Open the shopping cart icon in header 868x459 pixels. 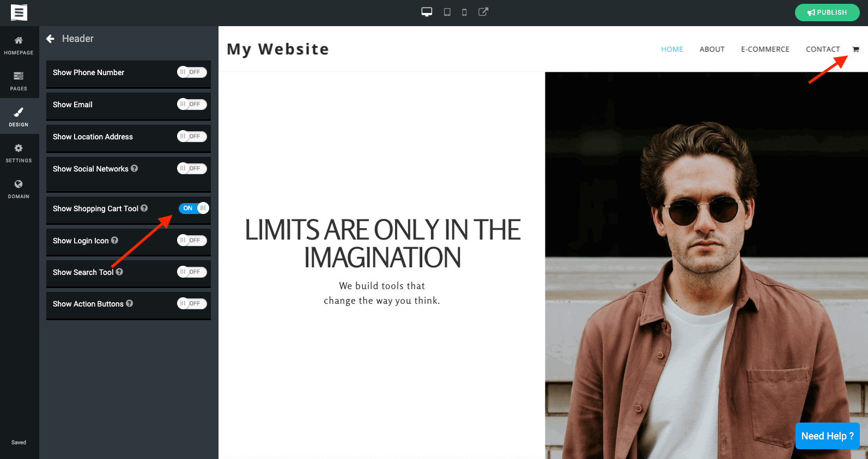point(856,50)
